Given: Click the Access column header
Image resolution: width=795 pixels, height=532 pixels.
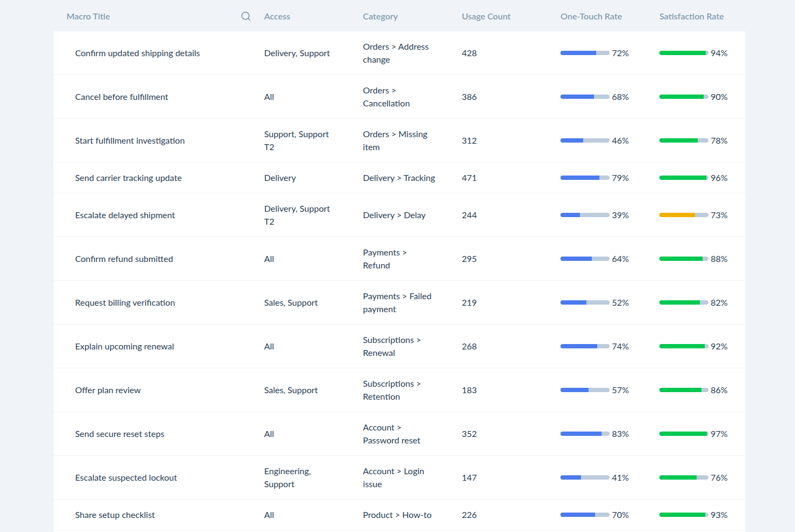Looking at the screenshot, I should click(x=277, y=17).
